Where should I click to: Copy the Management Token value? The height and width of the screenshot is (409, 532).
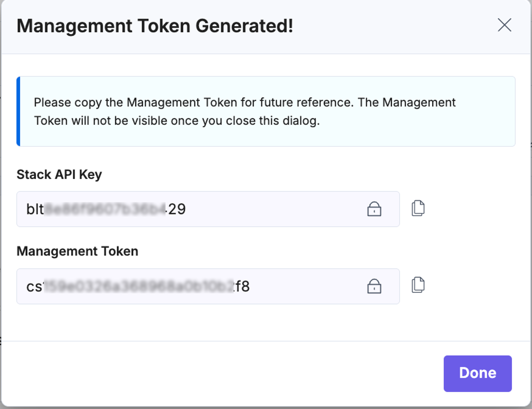pyautogui.click(x=418, y=285)
